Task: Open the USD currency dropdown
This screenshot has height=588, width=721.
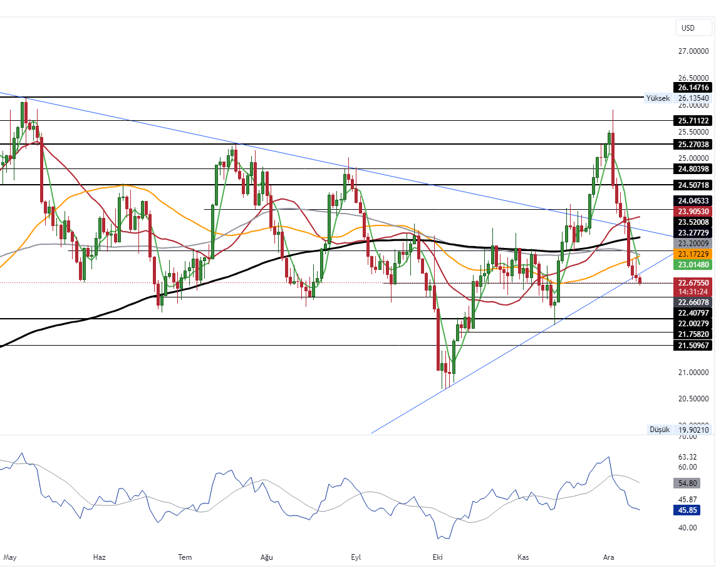Action: click(x=693, y=28)
